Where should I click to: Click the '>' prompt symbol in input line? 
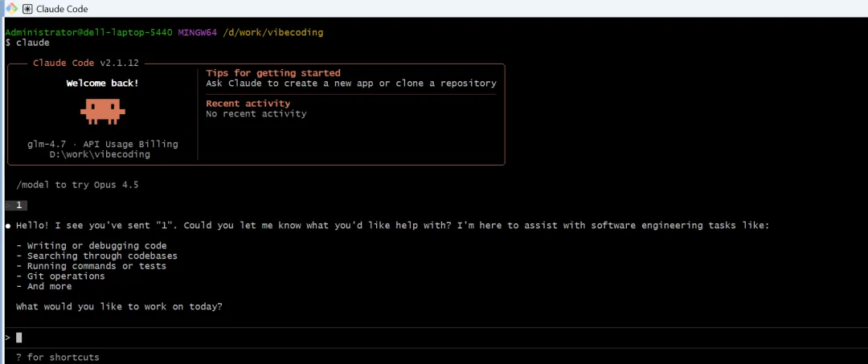coord(8,337)
